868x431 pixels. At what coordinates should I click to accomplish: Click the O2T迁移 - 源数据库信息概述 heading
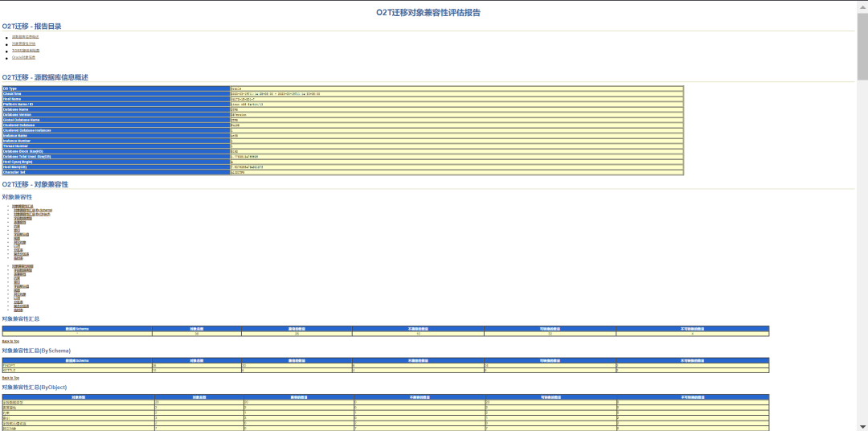[x=45, y=77]
